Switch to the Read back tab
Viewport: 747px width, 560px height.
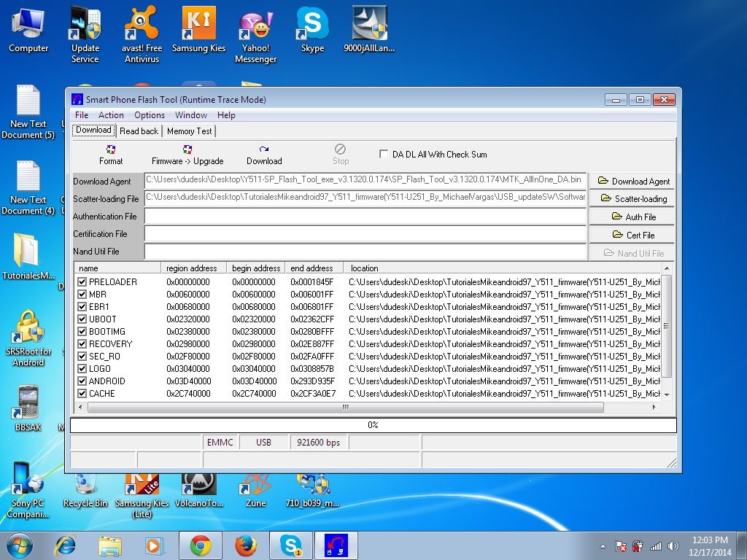(139, 131)
